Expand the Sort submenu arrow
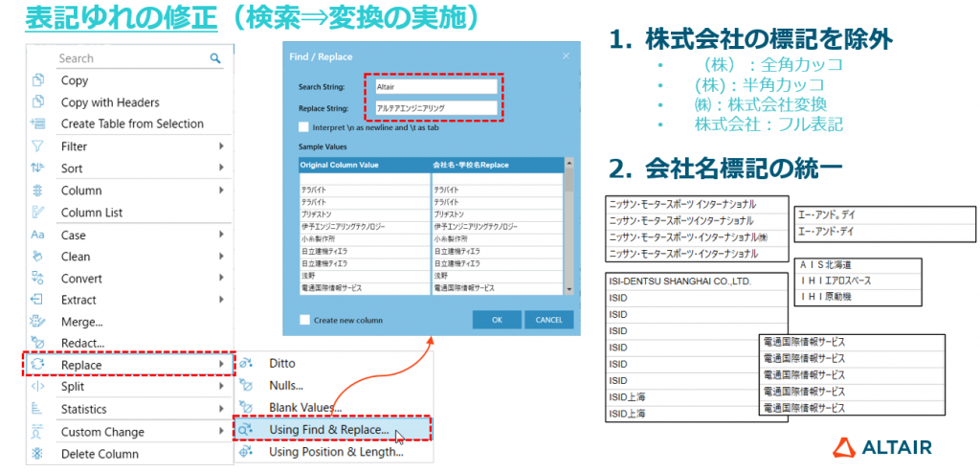The height and width of the screenshot is (472, 980). [221, 168]
